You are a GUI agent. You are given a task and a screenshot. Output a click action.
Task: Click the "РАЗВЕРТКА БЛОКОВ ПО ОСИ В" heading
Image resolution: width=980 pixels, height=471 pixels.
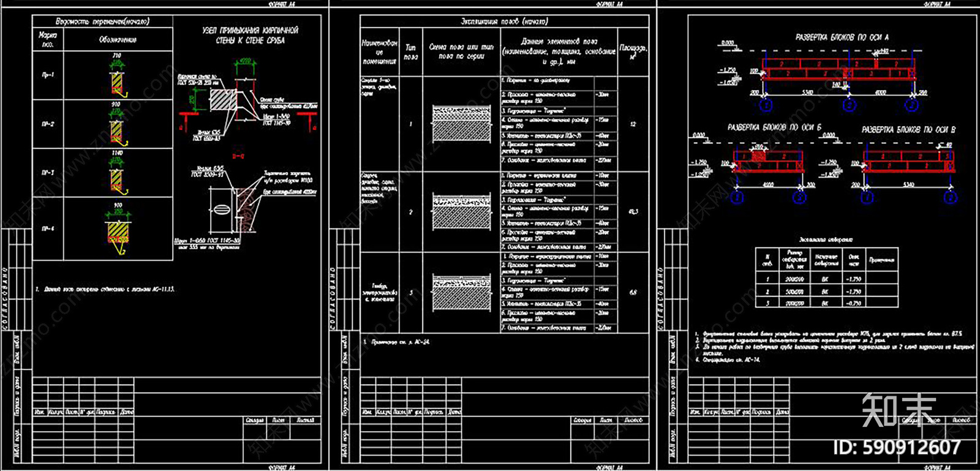pos(908,130)
